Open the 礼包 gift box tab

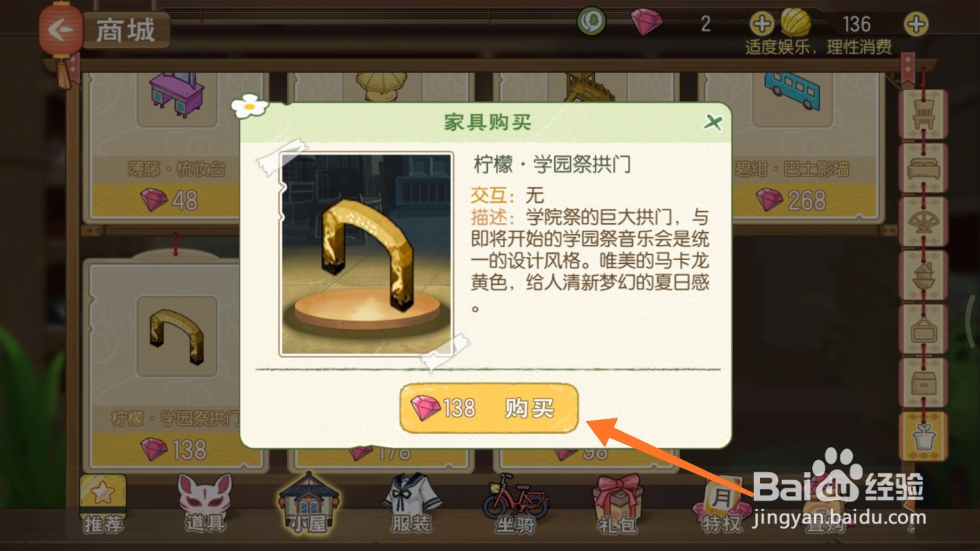tap(617, 504)
